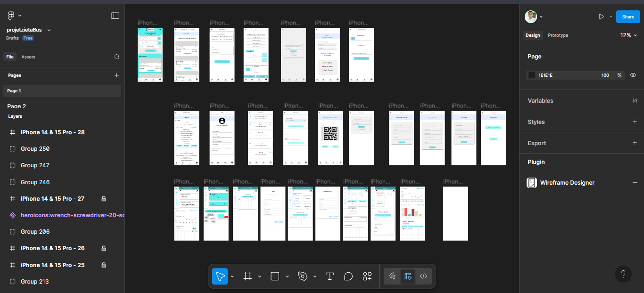Image resolution: width=644 pixels, height=293 pixels.
Task: Toggle visibility of the page background fill
Action: [633, 74]
